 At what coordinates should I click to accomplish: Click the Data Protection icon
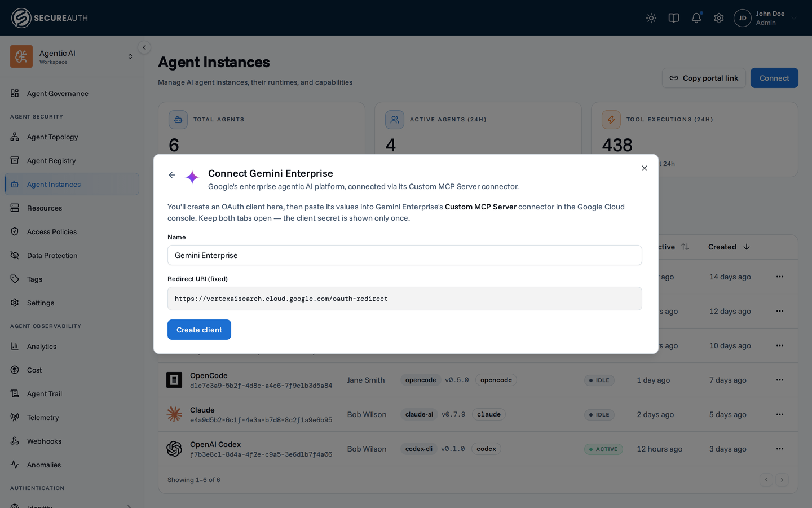pos(15,255)
